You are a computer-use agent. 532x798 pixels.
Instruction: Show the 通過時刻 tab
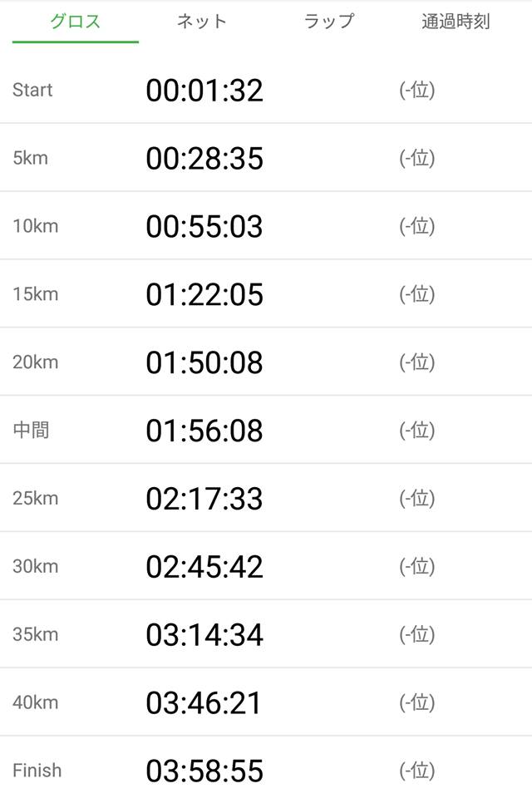pos(456,22)
